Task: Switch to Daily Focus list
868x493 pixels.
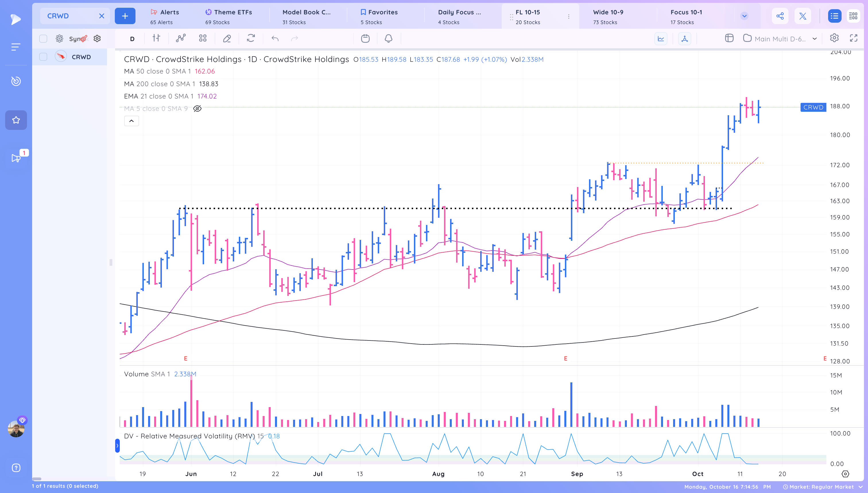Action: tap(459, 17)
